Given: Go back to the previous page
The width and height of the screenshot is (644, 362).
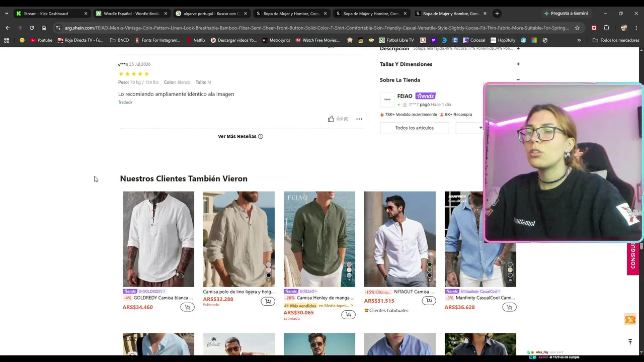Looking at the screenshot, I should tap(8, 28).
